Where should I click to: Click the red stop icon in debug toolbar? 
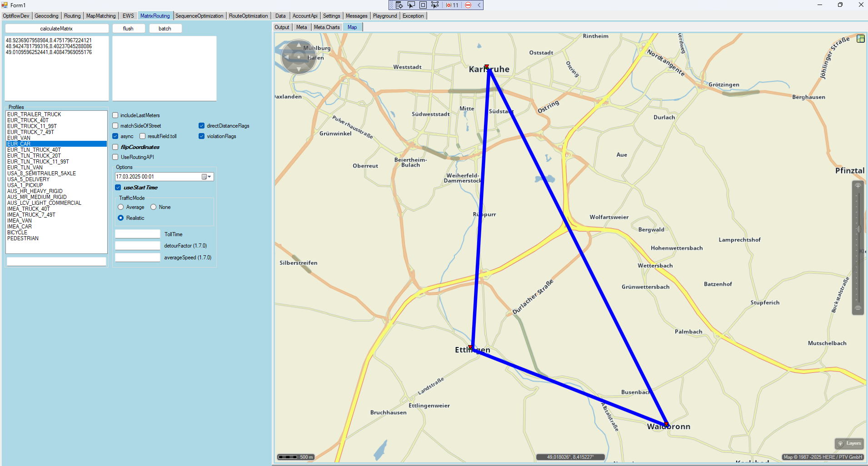point(468,5)
